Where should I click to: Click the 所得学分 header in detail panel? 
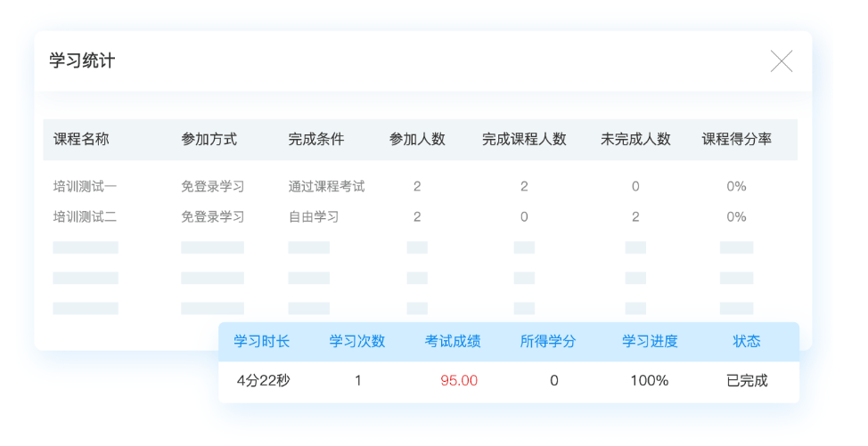coord(547,342)
